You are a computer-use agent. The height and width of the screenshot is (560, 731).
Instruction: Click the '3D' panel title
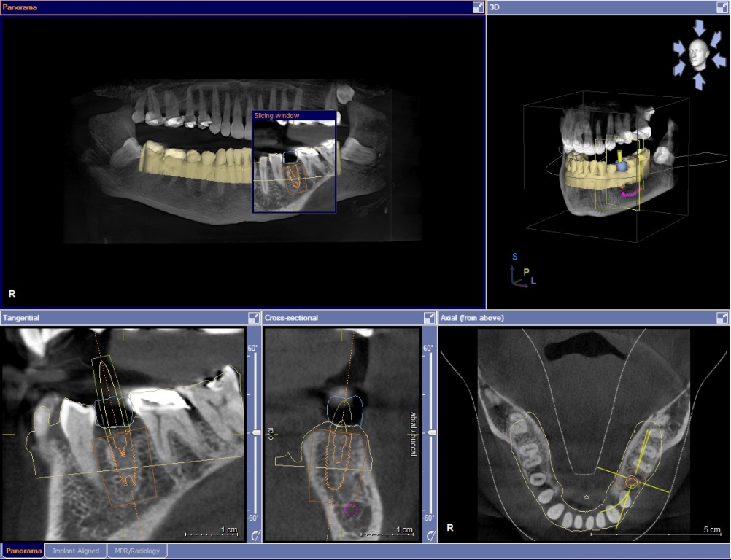click(x=495, y=7)
